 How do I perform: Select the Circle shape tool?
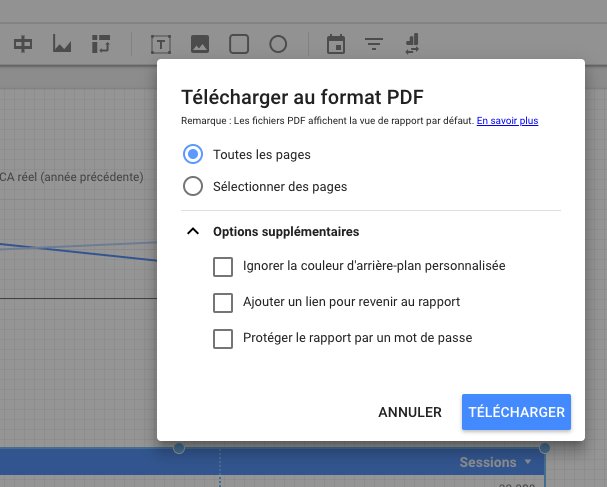[x=278, y=44]
